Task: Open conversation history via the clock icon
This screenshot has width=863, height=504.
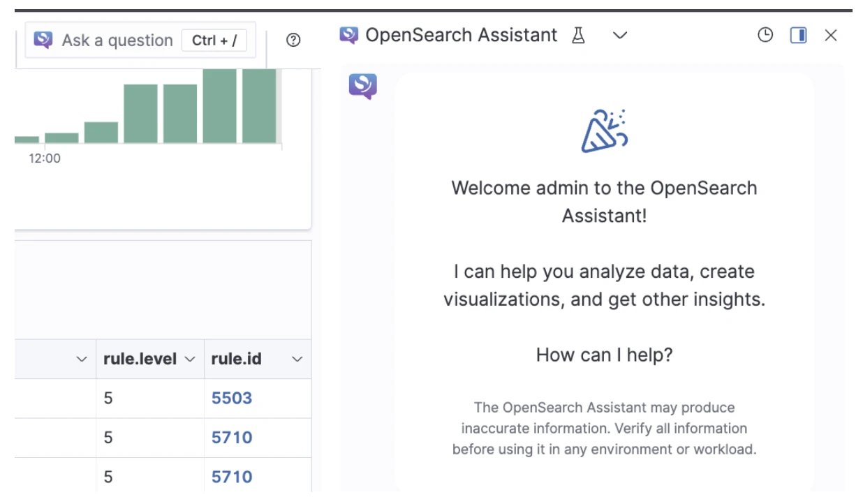Action: tap(765, 35)
